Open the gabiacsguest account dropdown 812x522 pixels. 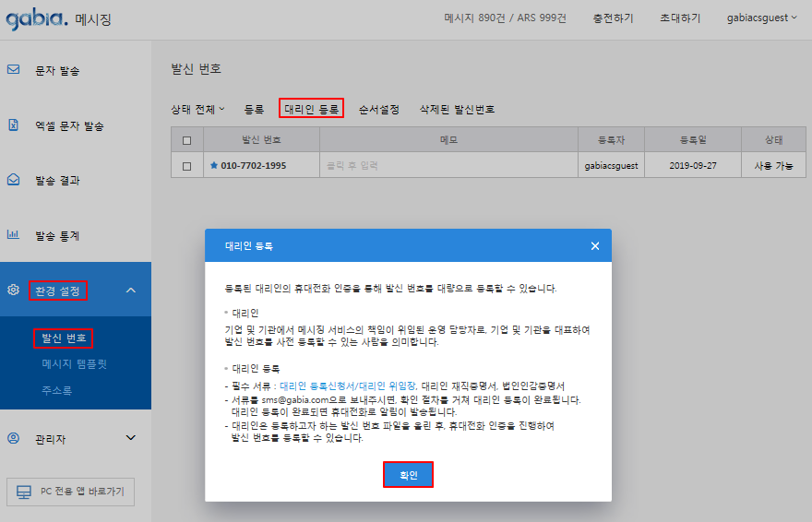point(761,18)
